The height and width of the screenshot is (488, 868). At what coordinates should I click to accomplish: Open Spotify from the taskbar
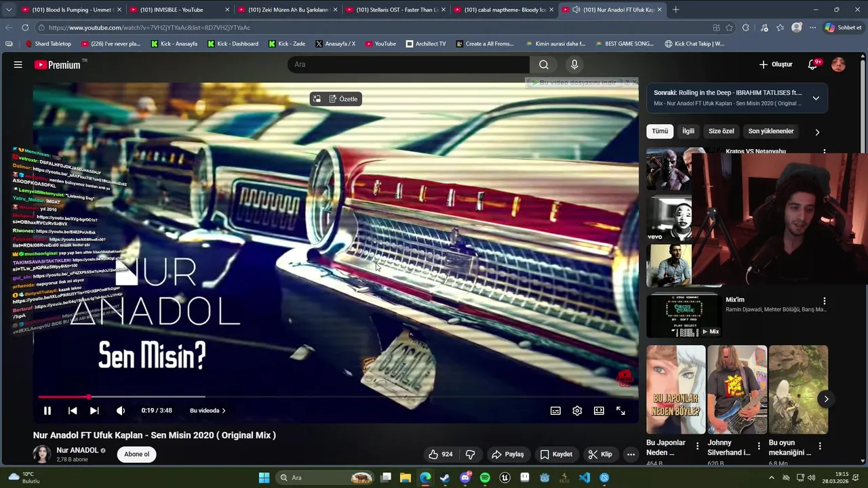[x=485, y=478]
